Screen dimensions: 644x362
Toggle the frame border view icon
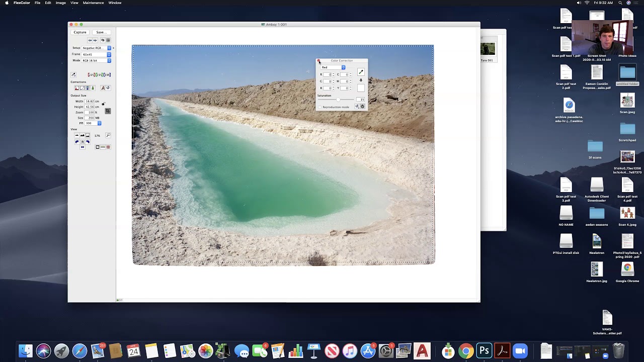(98, 147)
